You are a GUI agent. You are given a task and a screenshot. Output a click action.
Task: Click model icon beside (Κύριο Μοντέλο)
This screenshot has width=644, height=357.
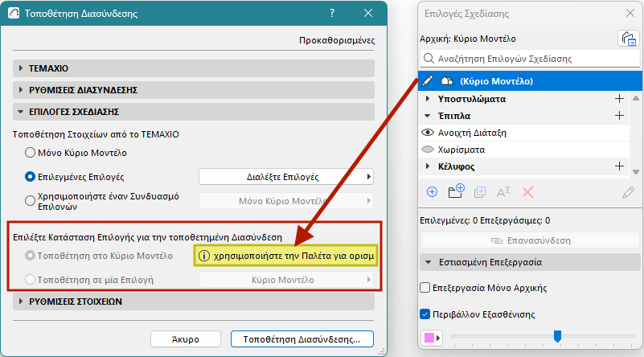(446, 81)
